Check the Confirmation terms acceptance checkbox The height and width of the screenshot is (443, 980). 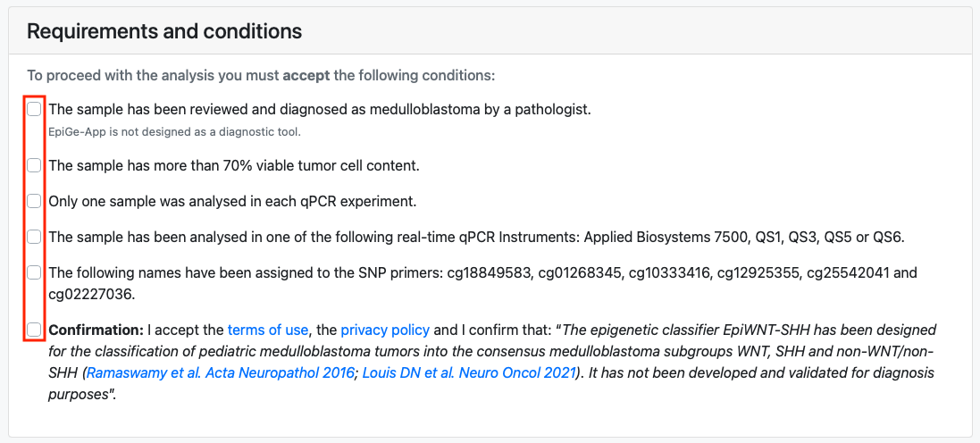click(x=34, y=330)
